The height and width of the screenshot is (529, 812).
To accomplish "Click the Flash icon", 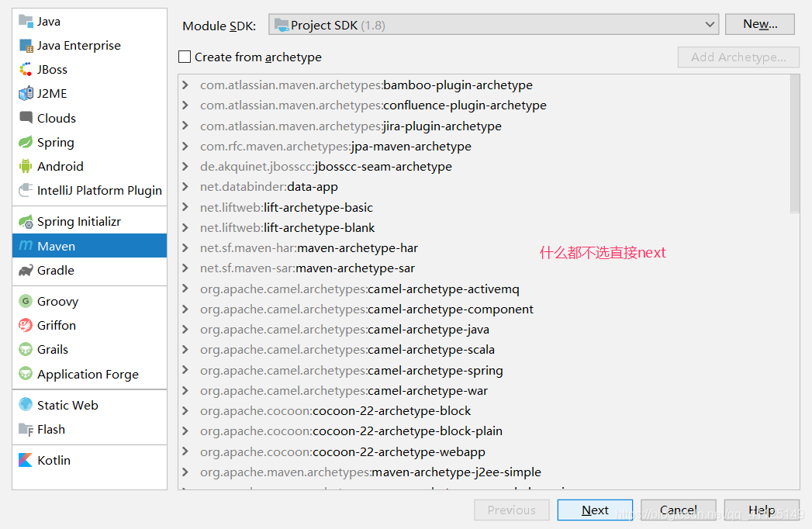I will coord(26,430).
